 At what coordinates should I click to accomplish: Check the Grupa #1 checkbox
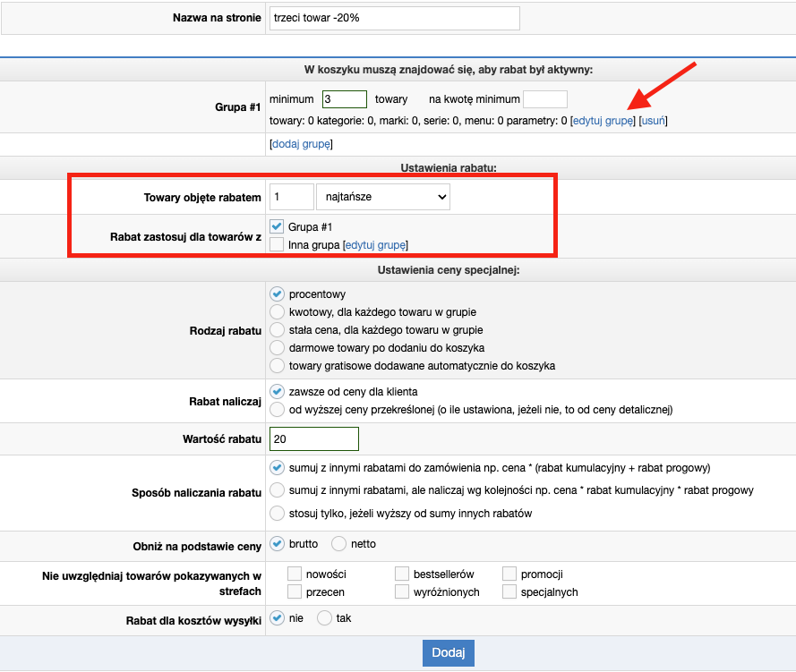coord(277,227)
